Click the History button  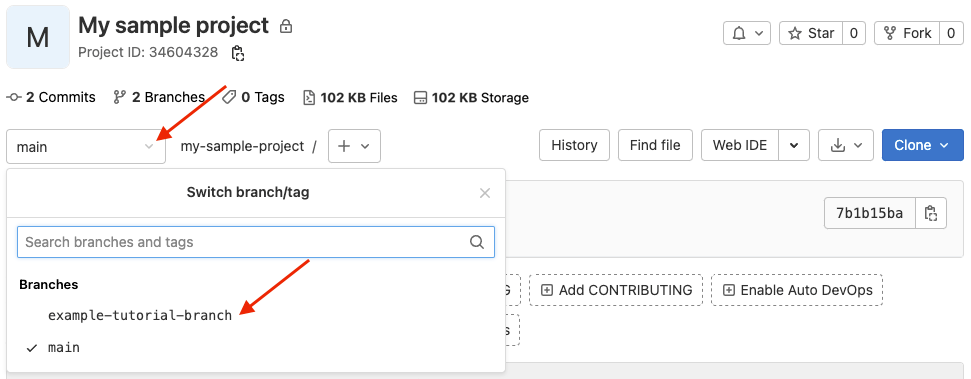point(574,146)
